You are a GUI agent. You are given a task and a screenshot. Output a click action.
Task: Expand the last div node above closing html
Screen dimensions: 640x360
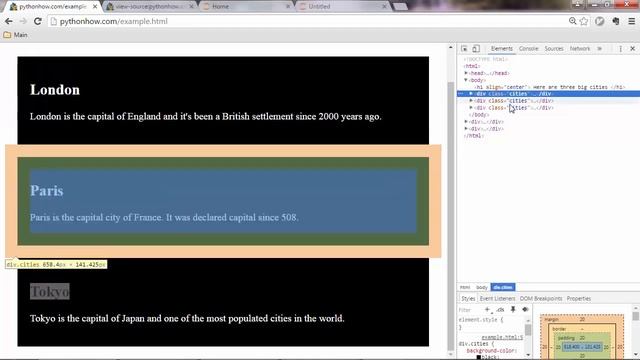click(x=466, y=129)
